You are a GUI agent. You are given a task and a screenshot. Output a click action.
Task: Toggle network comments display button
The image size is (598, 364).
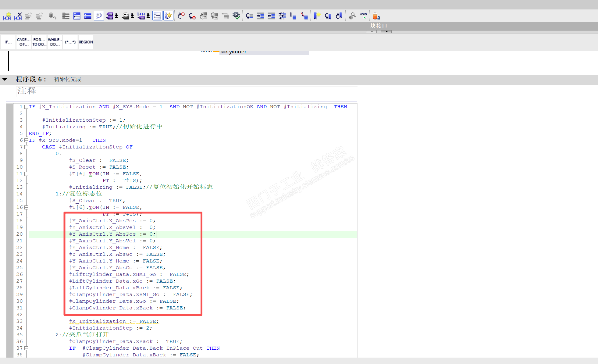157,16
